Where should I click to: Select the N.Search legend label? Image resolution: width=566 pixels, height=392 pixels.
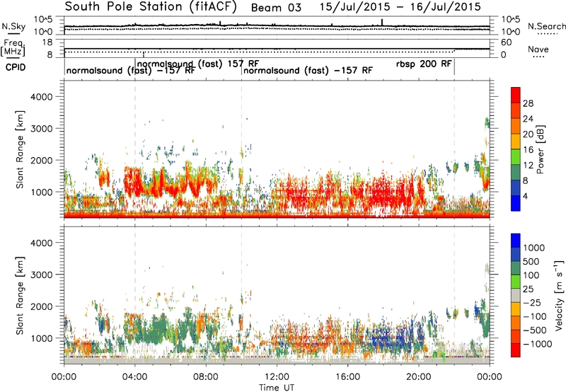547,26
